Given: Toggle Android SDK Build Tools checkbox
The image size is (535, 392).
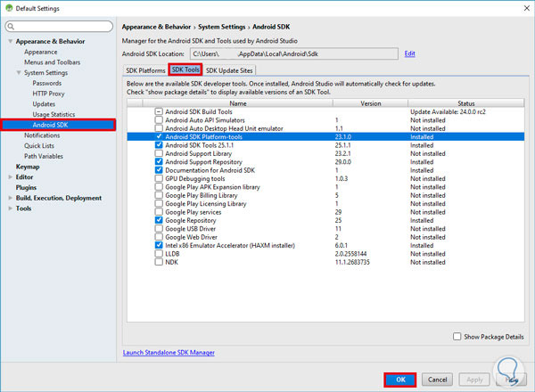Looking at the screenshot, I should 159,111.
